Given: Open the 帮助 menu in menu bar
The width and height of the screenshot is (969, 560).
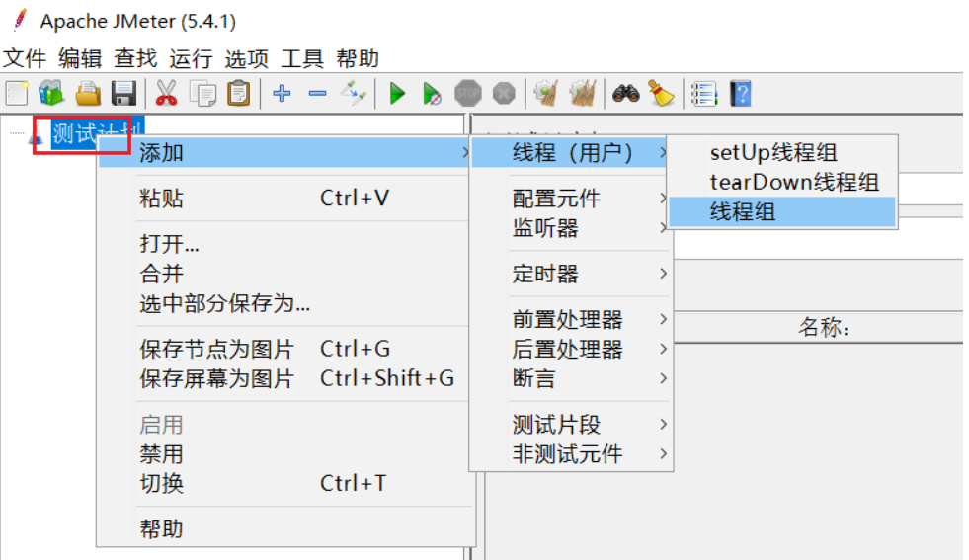Looking at the screenshot, I should 358,58.
